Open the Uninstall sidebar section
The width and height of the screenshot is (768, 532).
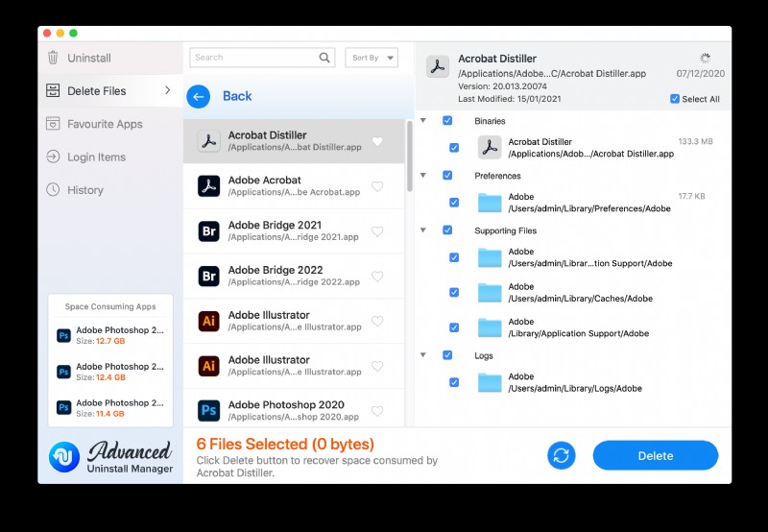tap(88, 59)
